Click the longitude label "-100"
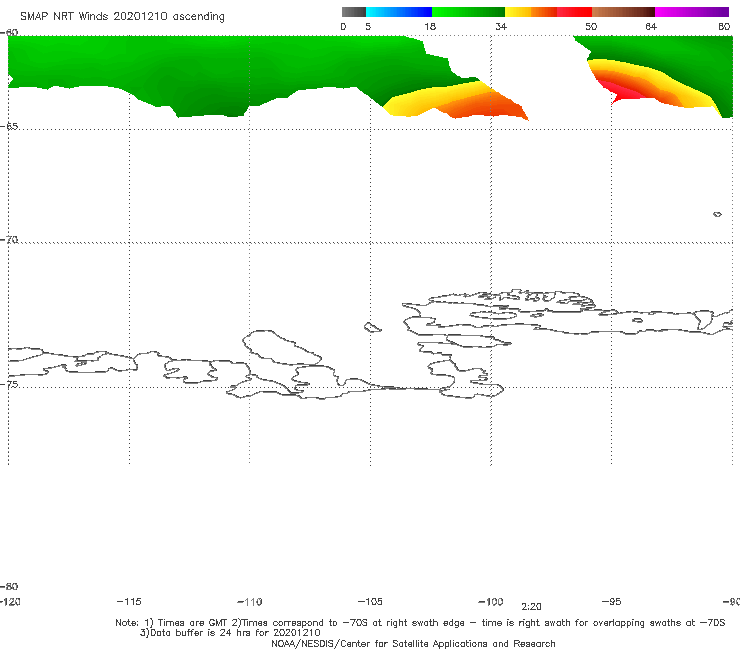 point(491,601)
